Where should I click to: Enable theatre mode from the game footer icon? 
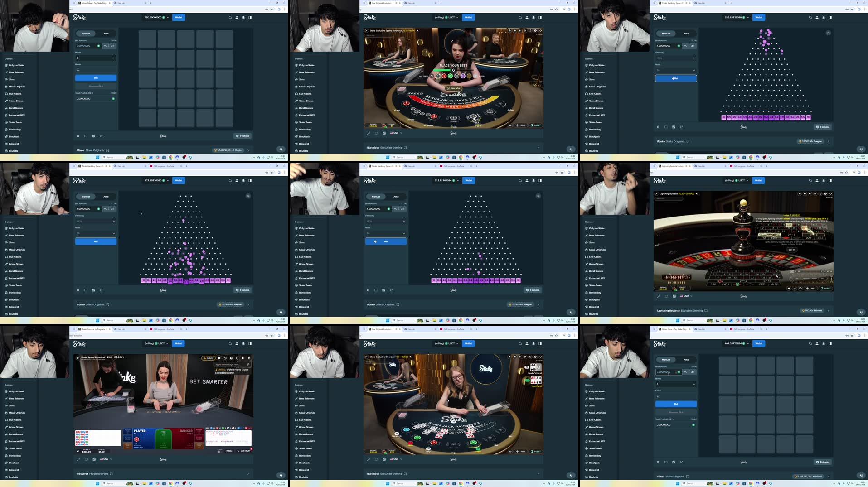(85, 136)
